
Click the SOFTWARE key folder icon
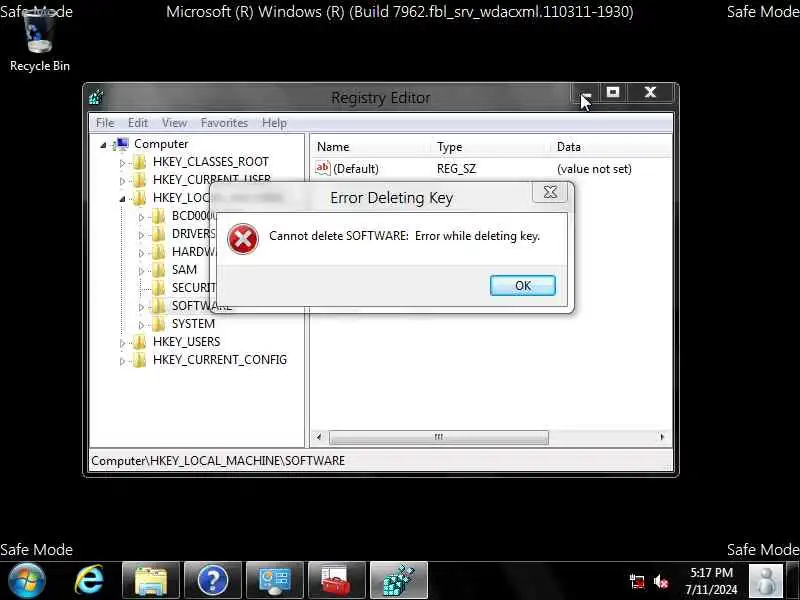(159, 306)
